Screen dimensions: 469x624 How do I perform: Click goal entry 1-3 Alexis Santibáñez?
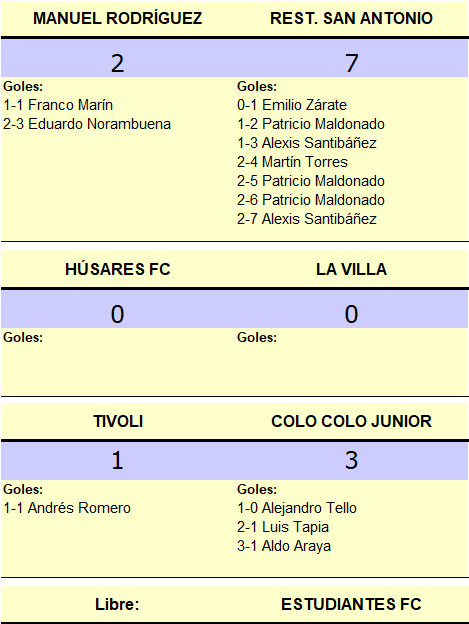click(307, 143)
